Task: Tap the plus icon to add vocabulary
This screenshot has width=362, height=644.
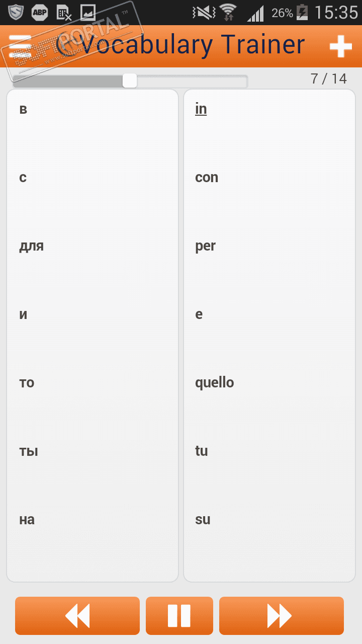Action: coord(340,47)
